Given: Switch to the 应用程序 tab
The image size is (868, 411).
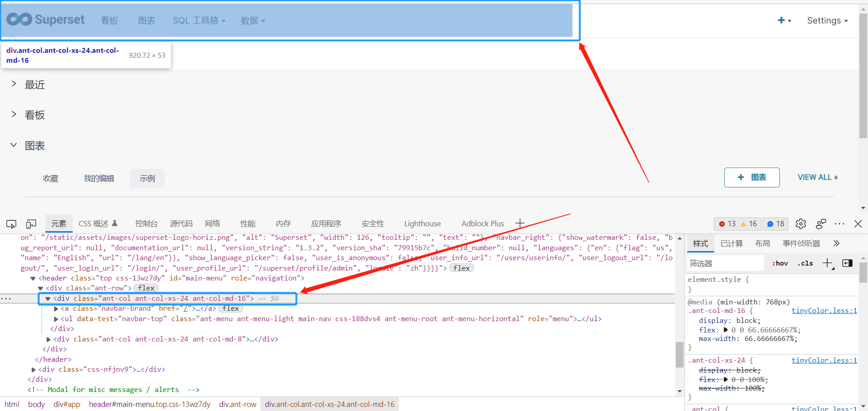Looking at the screenshot, I should [326, 224].
